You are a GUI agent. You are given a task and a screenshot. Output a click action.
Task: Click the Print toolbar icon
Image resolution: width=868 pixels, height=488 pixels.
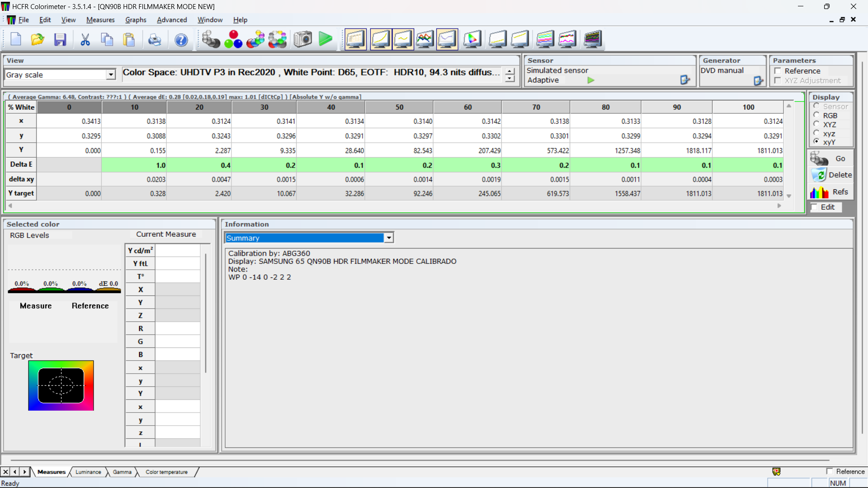[x=155, y=40]
